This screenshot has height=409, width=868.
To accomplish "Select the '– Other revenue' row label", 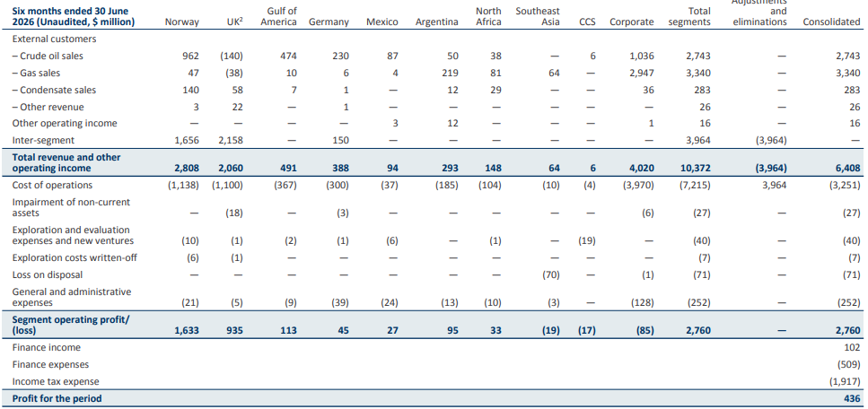I will (x=48, y=107).
